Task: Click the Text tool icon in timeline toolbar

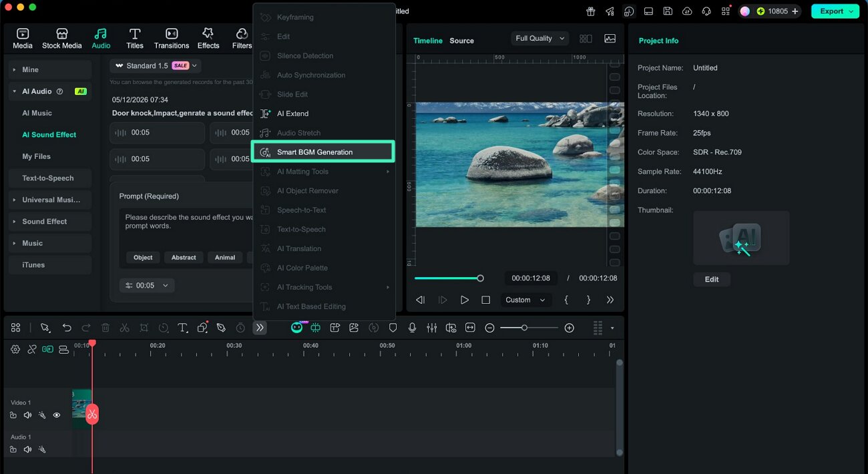Action: 182,328
